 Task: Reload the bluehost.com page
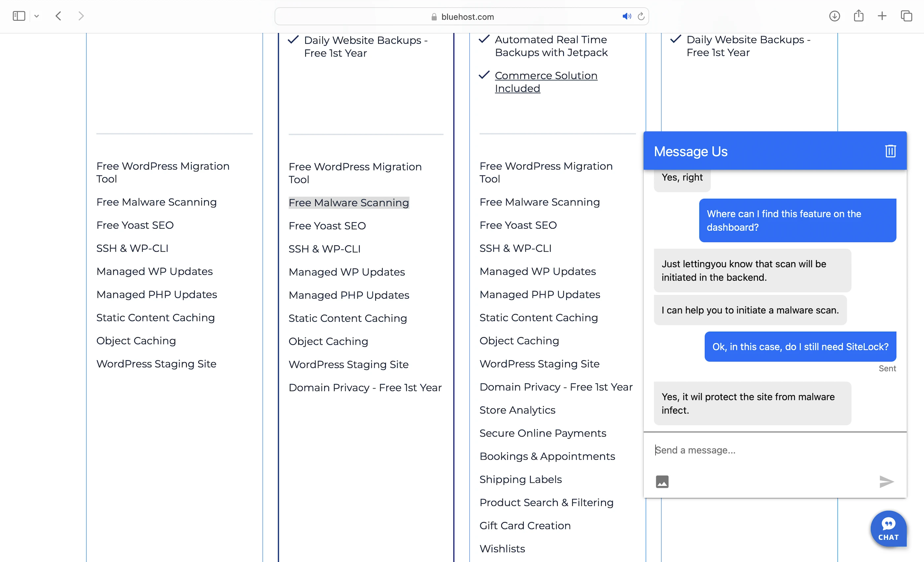click(641, 16)
